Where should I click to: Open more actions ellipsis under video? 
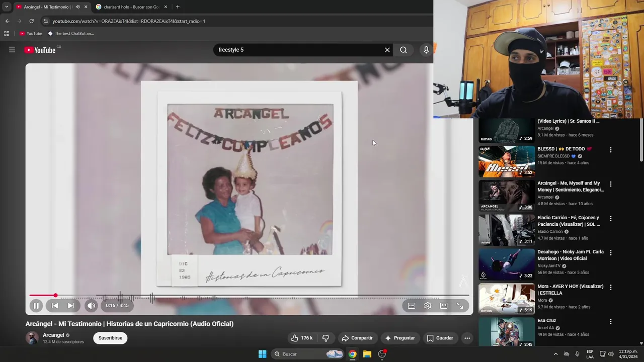pyautogui.click(x=467, y=338)
